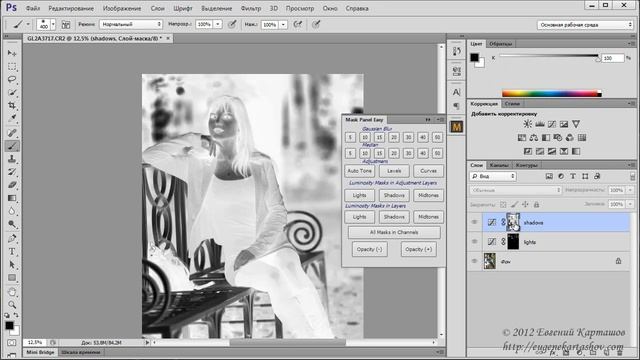Select the History Brush tool
This screenshot has width=640, height=360.
(x=12, y=172)
